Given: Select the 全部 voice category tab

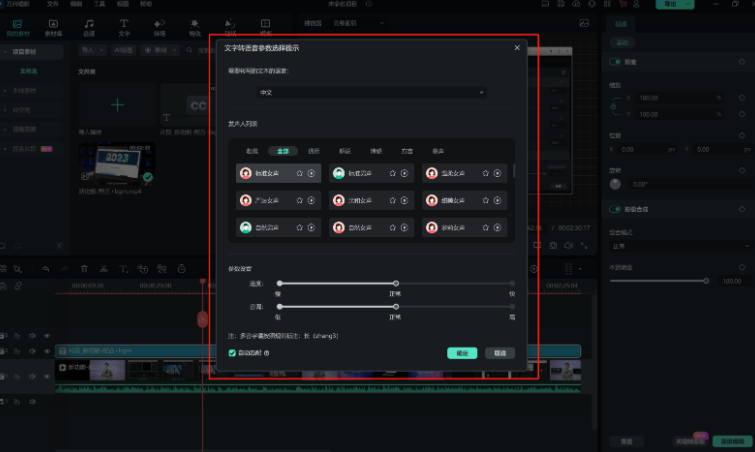Looking at the screenshot, I should pos(282,150).
